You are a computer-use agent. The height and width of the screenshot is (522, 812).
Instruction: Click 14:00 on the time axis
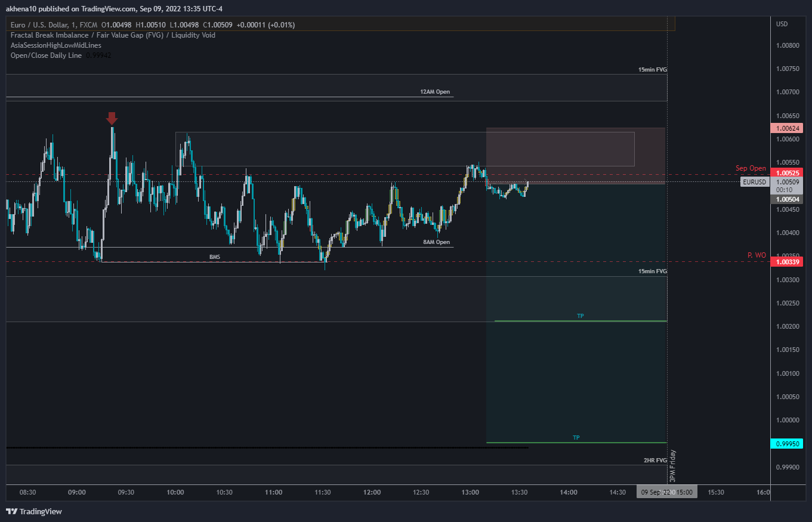click(x=569, y=492)
